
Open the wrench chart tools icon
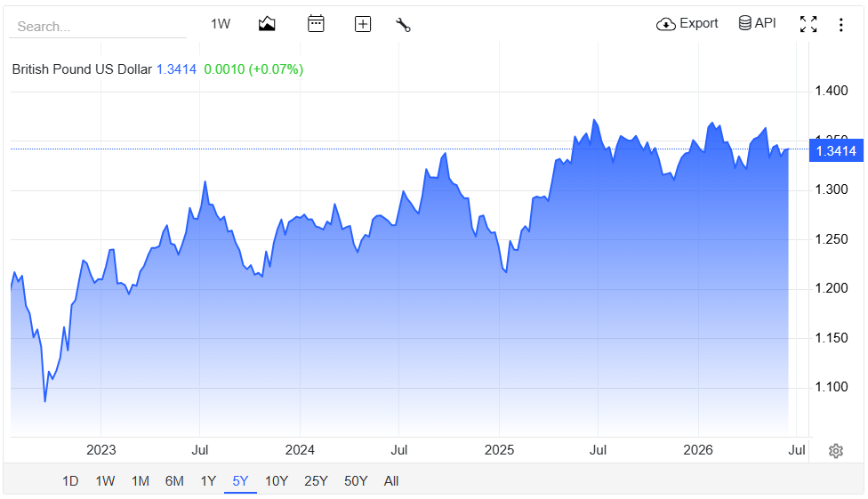[x=403, y=24]
